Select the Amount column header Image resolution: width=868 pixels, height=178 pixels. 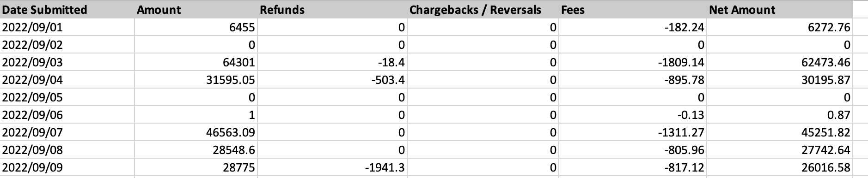click(196, 10)
